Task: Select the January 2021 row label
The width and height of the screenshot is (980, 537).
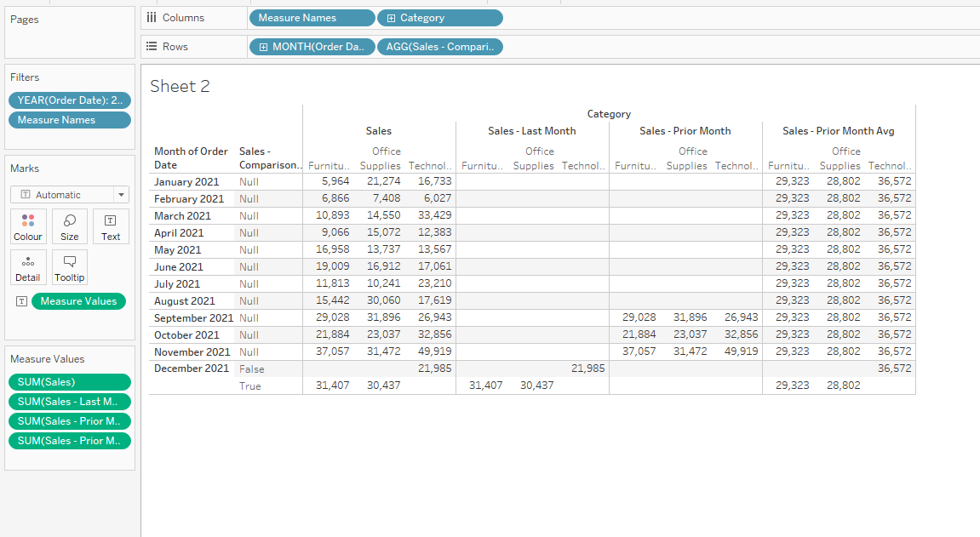Action: [186, 182]
